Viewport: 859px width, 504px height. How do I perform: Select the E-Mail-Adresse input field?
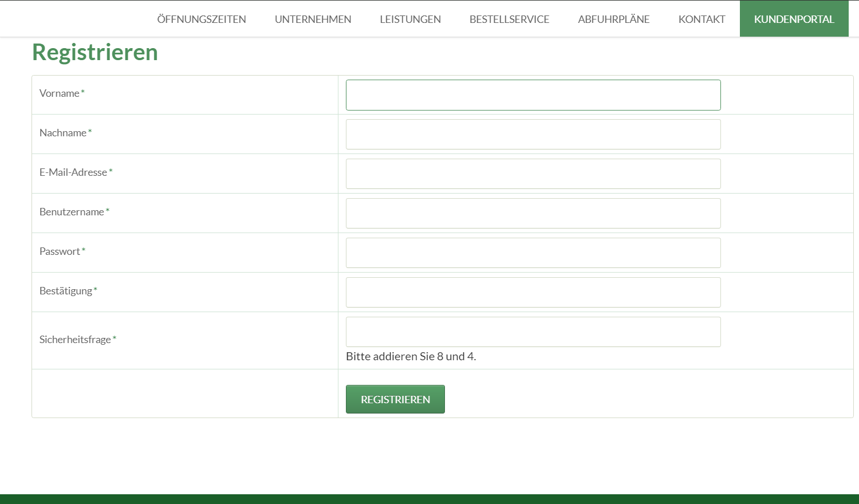tap(533, 174)
